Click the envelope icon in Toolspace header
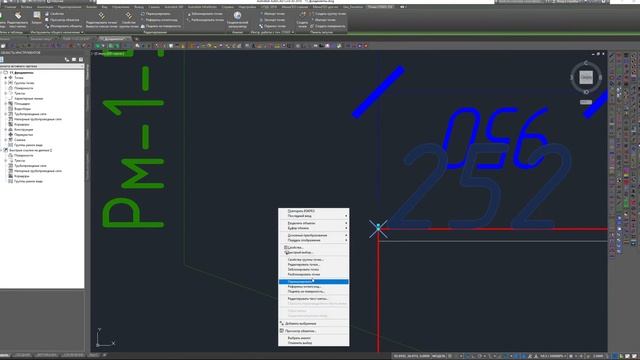This screenshot has height=360, width=640. click(74, 60)
